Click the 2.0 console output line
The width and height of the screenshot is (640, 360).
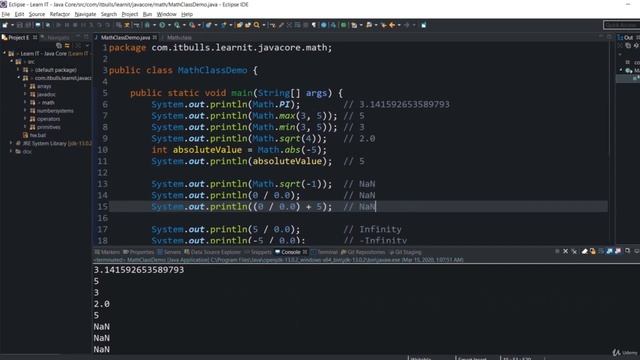click(x=102, y=304)
